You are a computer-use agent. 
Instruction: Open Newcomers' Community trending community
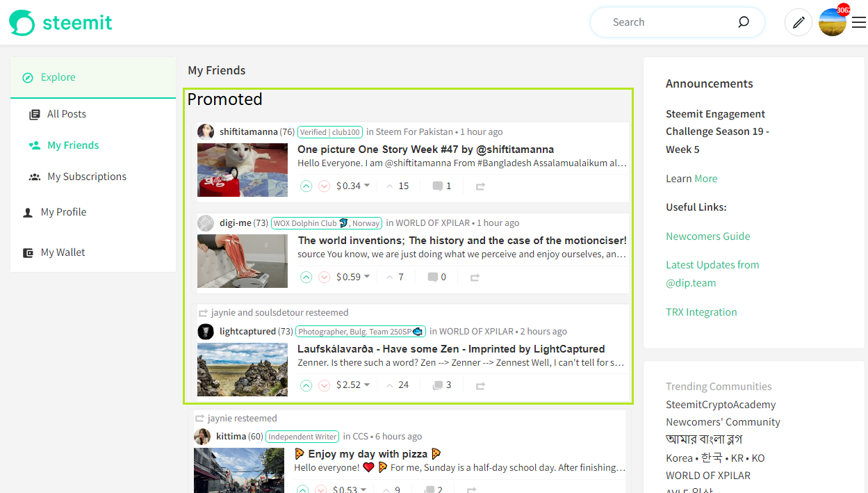[723, 422]
